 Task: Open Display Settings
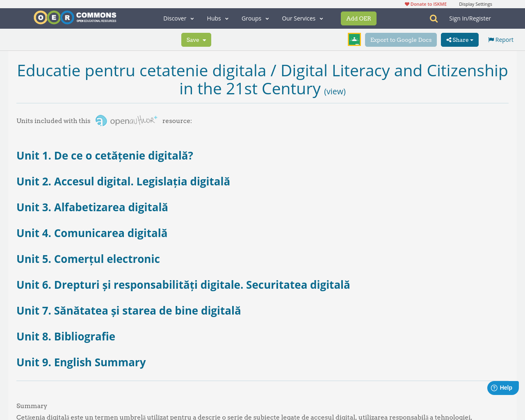pyautogui.click(x=475, y=3)
